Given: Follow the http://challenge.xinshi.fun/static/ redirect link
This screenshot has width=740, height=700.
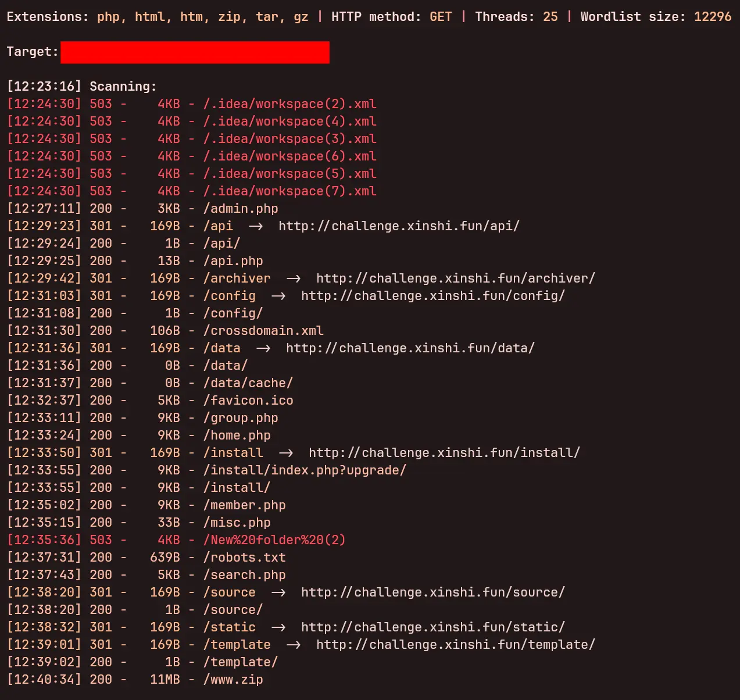Looking at the screenshot, I should tap(432, 627).
